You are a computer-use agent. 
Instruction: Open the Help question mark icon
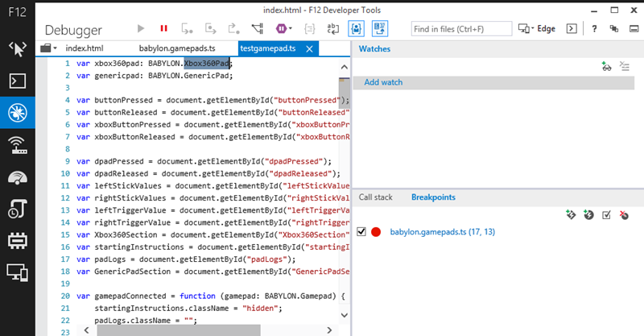(594, 29)
